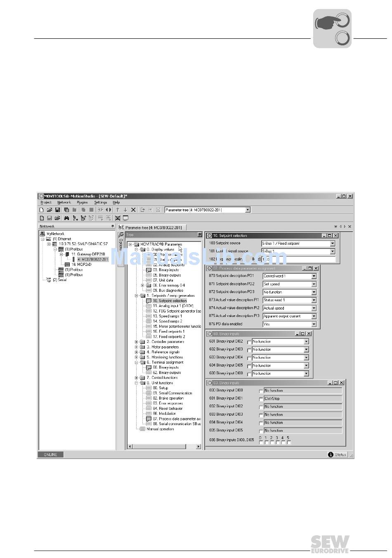Click the up arrow icon in top toolbar

click(x=118, y=210)
